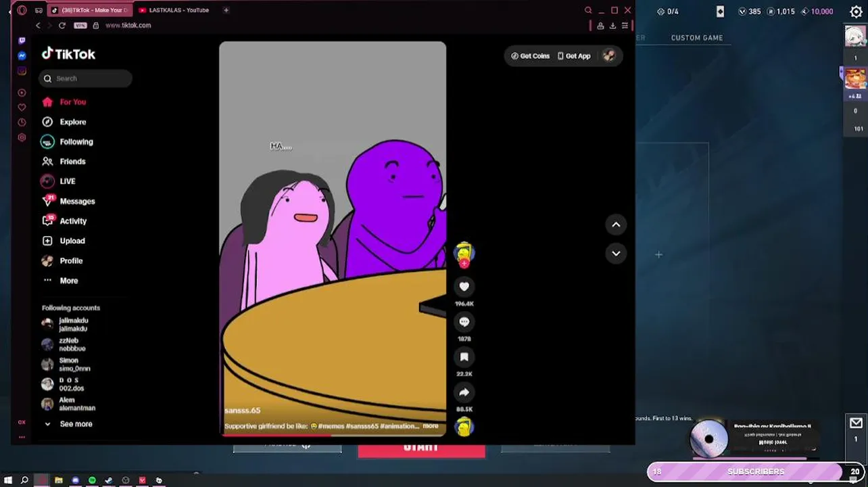The image size is (868, 487).
Task: Open Windows taskbar search
Action: pos(24,480)
